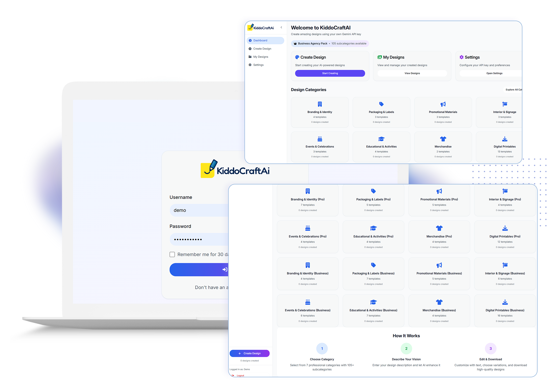Open the Educational & Activities (Business) card
The height and width of the screenshot is (392, 554).
point(373,311)
